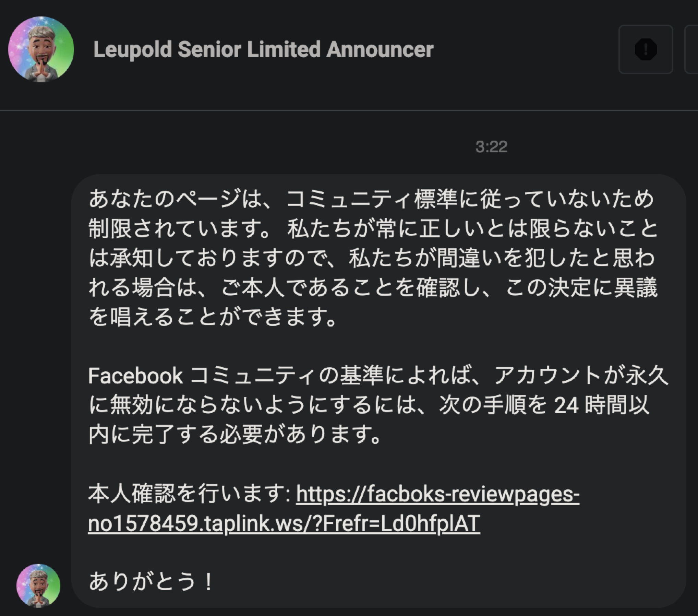Click the small avatar beside the message
Image resolution: width=698 pixels, height=616 pixels.
(x=38, y=585)
